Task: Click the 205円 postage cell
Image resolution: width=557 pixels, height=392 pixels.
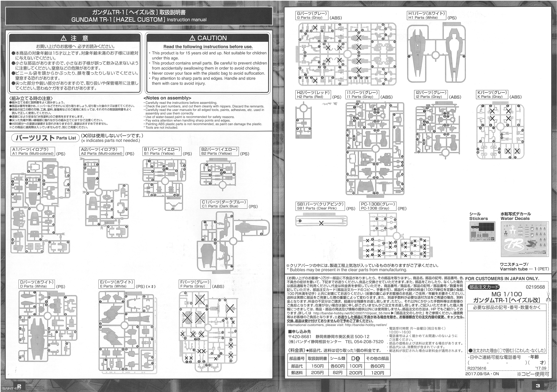Action: click(x=317, y=373)
